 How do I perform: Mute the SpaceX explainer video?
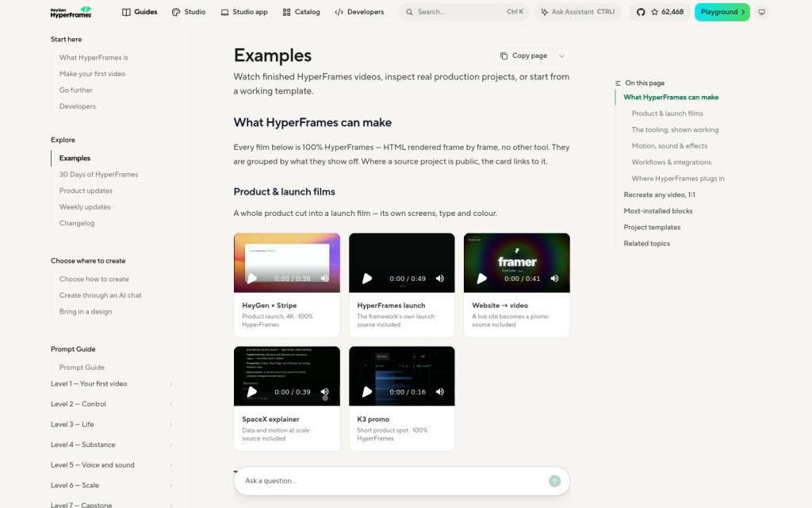[324, 392]
